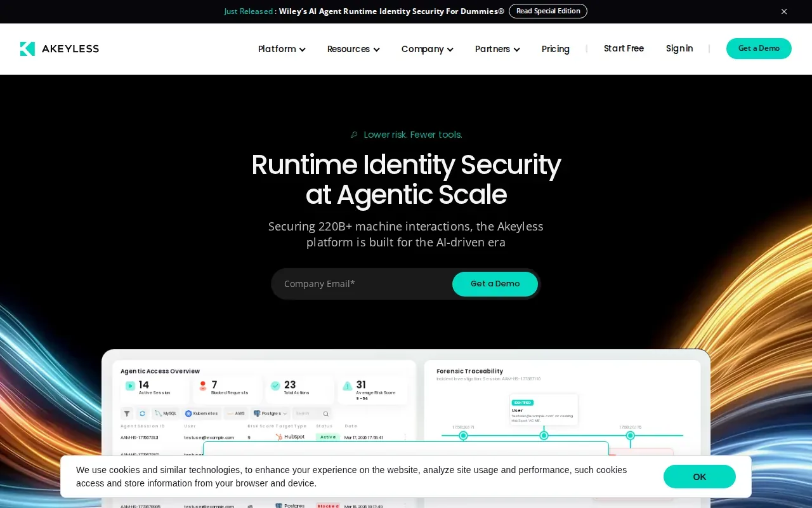
Task: Click the Active Session play icon
Action: coord(130,385)
